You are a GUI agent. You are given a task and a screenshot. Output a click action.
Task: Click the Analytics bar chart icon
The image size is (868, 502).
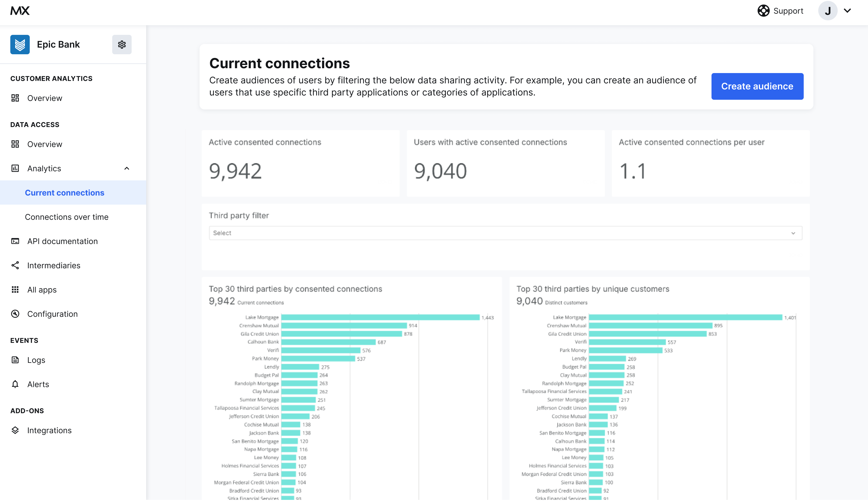tap(15, 168)
